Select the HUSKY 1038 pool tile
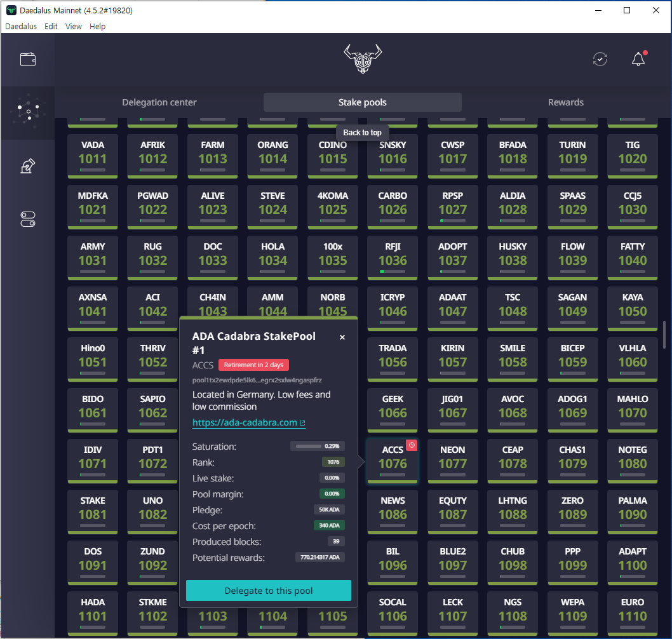 (513, 258)
